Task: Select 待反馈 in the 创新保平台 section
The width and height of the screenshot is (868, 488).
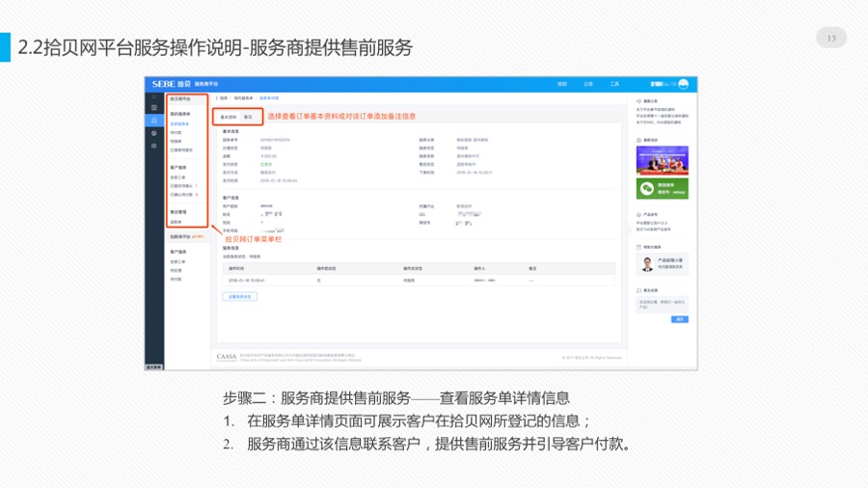Action: [176, 271]
